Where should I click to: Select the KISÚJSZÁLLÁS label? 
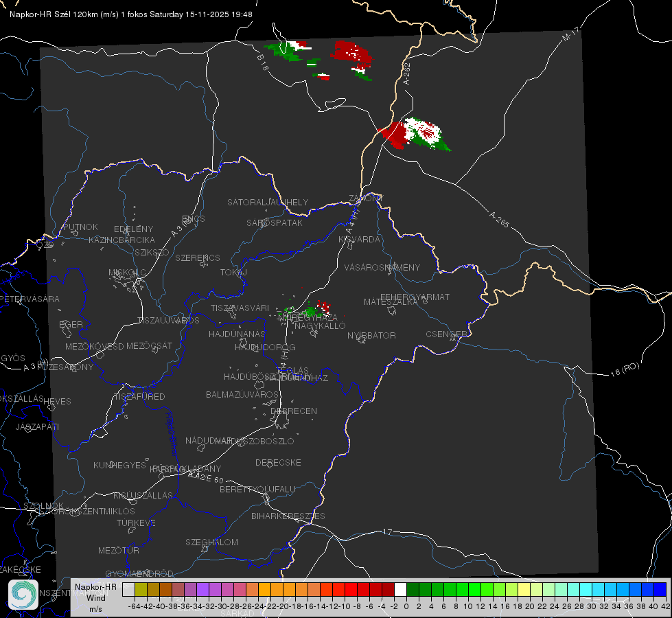click(x=143, y=495)
